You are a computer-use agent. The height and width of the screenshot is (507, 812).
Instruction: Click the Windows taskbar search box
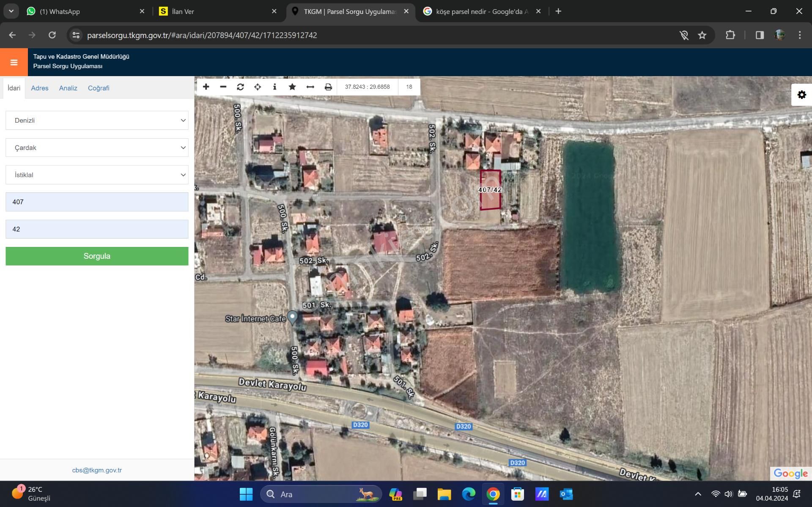tap(321, 494)
